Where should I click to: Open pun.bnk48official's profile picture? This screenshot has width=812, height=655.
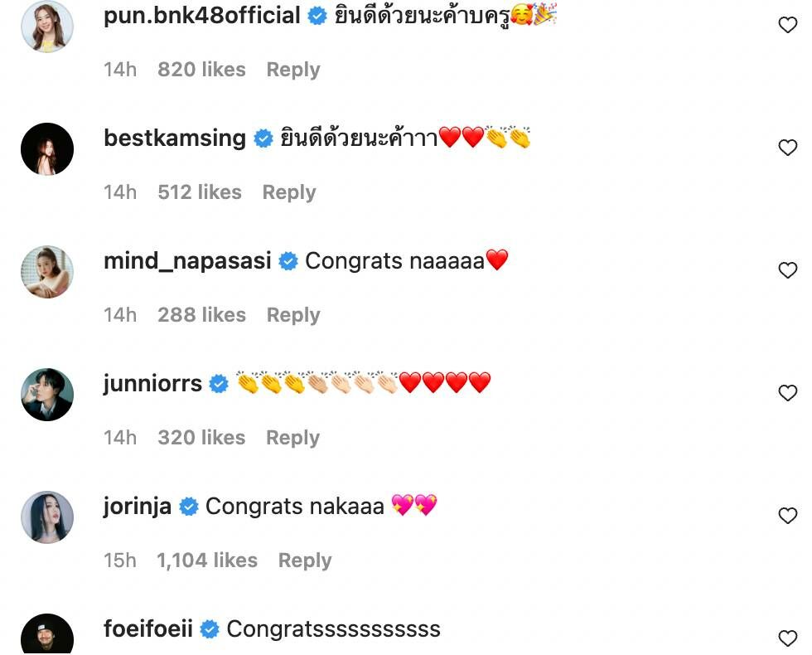pos(47,27)
